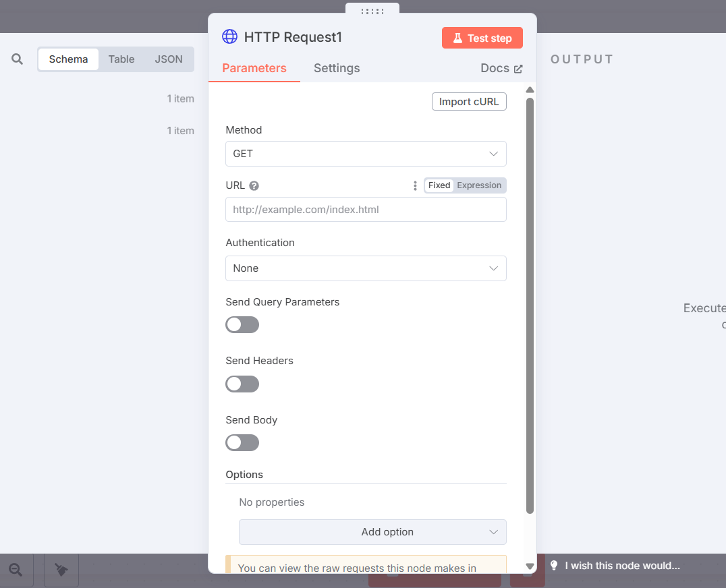Click the URL help question mark icon

click(x=254, y=185)
